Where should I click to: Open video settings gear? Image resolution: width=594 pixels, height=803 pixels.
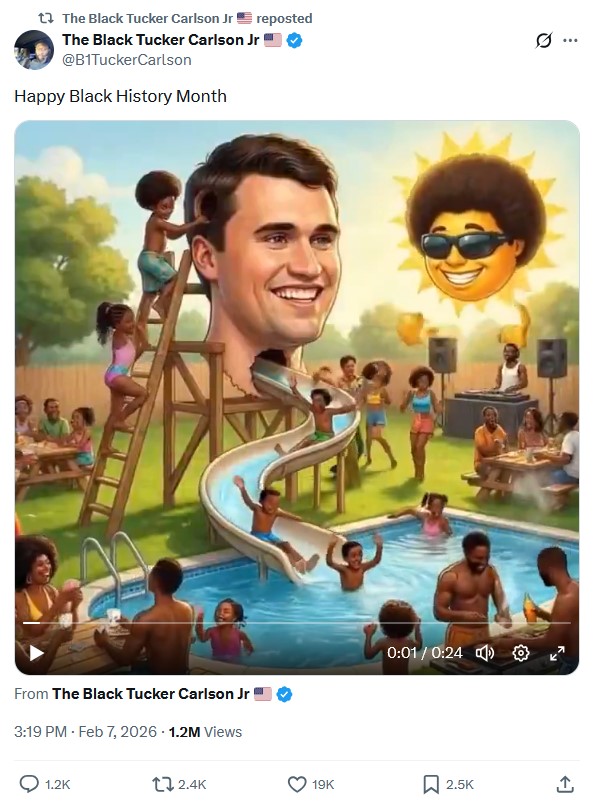click(521, 653)
